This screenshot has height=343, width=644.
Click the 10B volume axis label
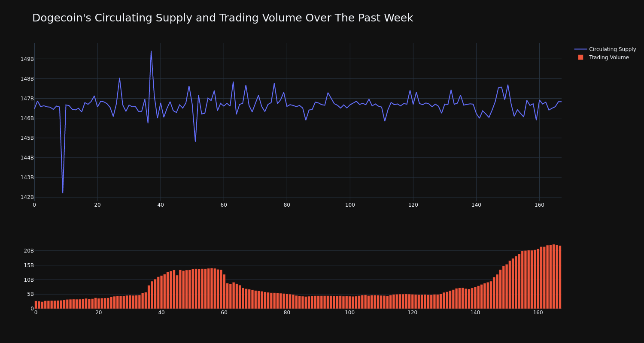tap(29, 280)
